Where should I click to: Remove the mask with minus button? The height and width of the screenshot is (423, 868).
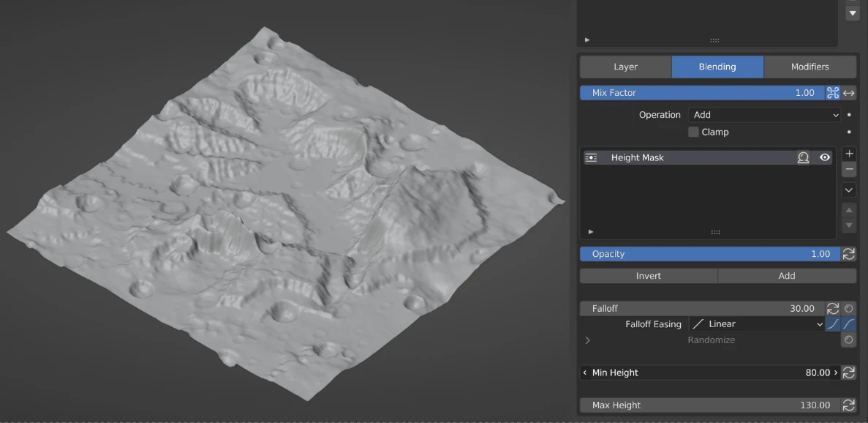(849, 170)
